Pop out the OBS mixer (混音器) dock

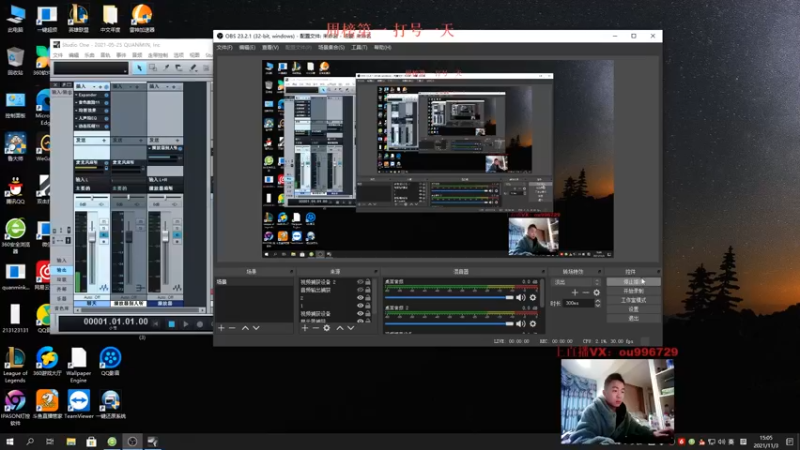(x=543, y=271)
